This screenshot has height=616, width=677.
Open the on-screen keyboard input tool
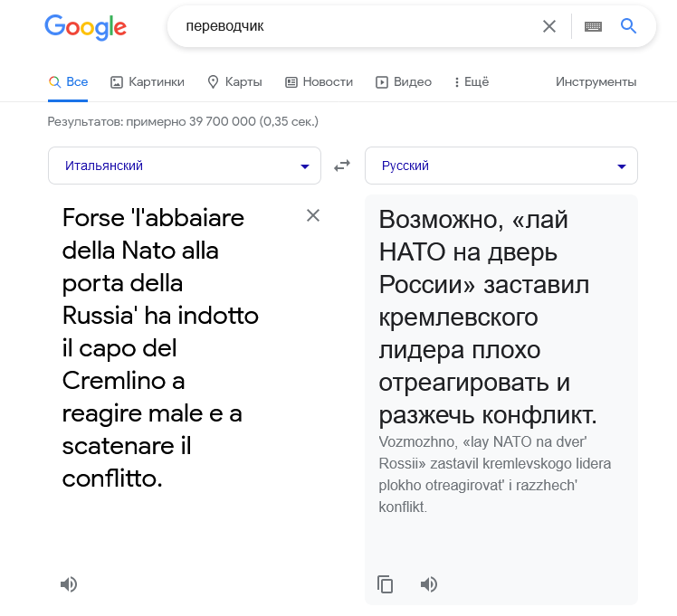pos(593,26)
